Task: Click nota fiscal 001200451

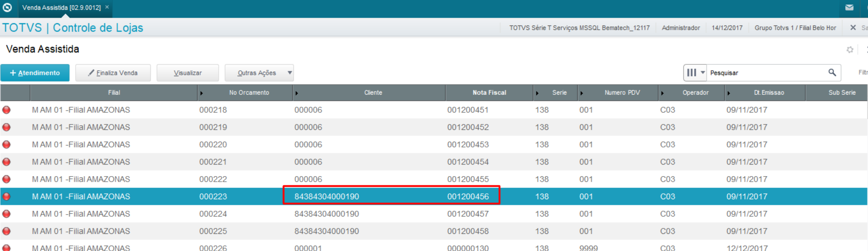Action: tap(468, 110)
